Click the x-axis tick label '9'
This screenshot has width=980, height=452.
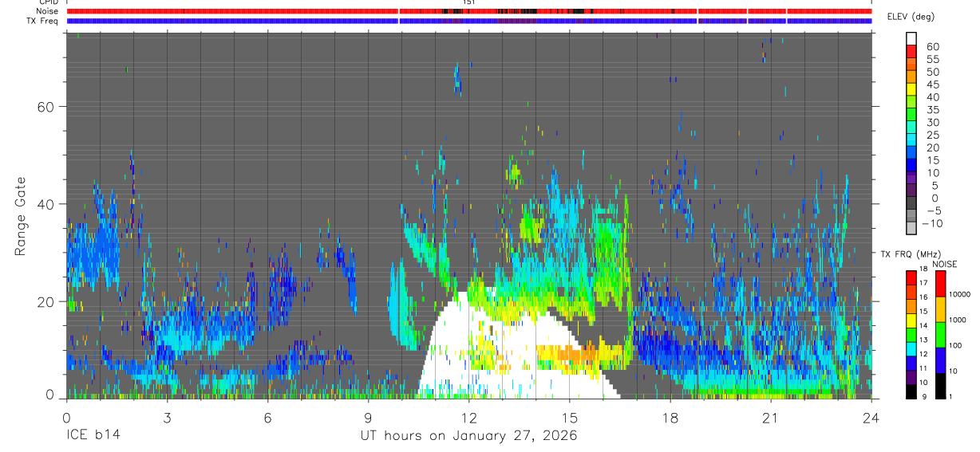[368, 418]
